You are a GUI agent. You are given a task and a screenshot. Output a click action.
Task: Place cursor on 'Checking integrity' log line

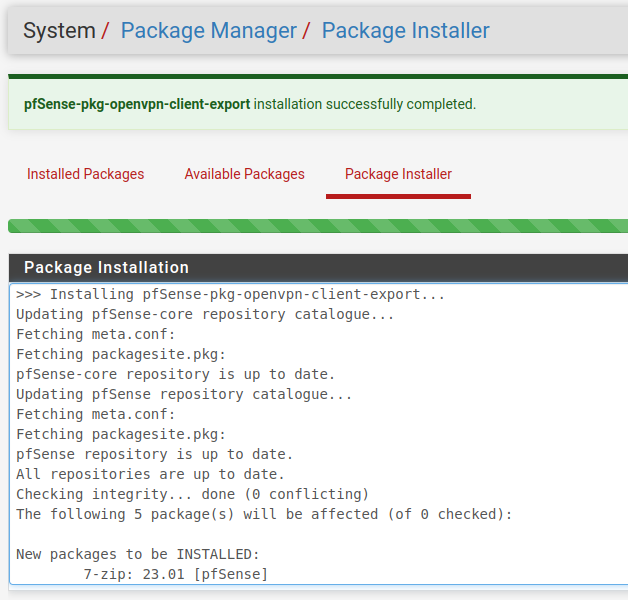192,495
